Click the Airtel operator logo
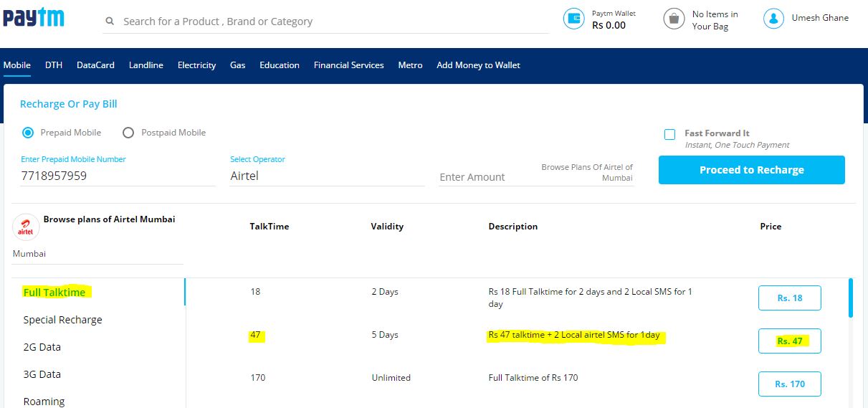The image size is (868, 408). click(x=25, y=227)
